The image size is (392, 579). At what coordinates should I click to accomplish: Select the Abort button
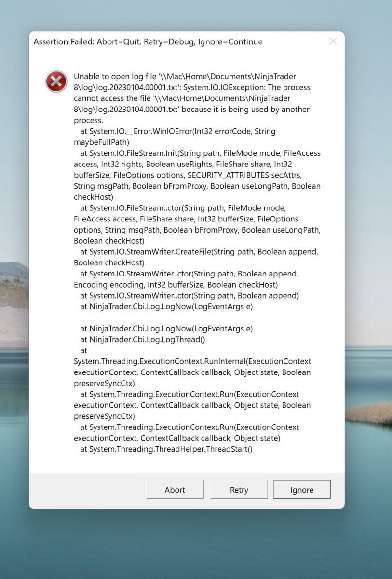[175, 489]
